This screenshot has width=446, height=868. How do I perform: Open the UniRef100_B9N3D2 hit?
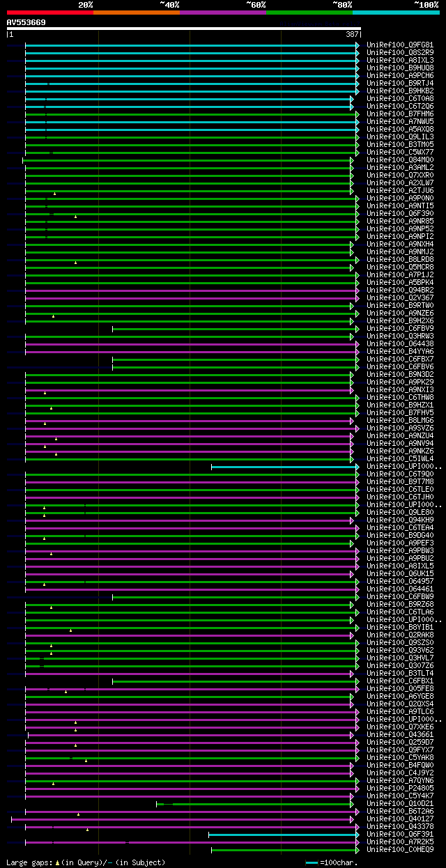tap(401, 375)
